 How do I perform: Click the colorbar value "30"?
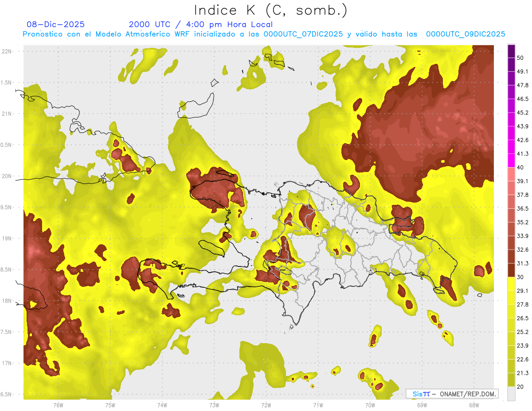click(x=520, y=277)
